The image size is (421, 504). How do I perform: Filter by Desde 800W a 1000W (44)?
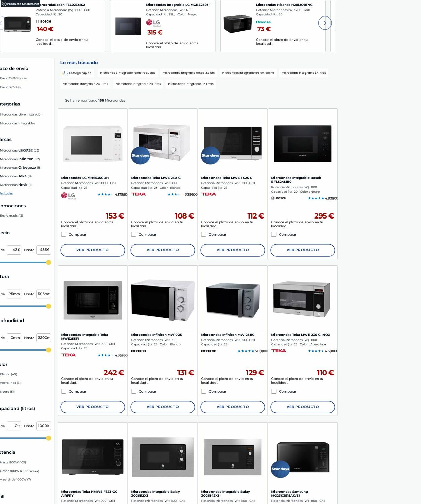click(x=20, y=471)
